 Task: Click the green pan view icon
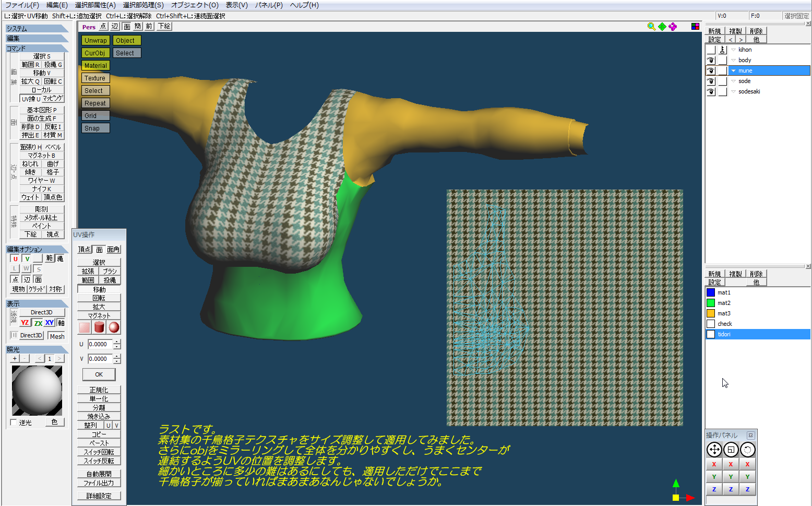[662, 27]
